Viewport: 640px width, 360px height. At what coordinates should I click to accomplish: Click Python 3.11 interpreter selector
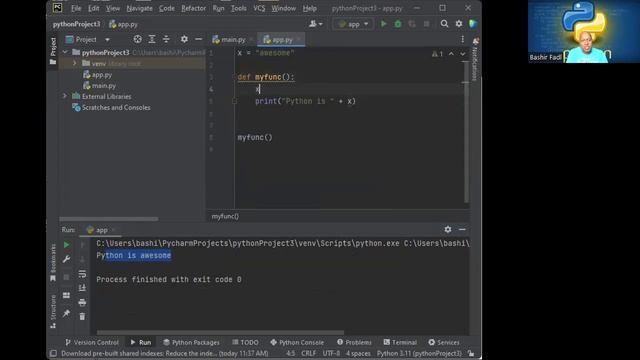click(419, 353)
